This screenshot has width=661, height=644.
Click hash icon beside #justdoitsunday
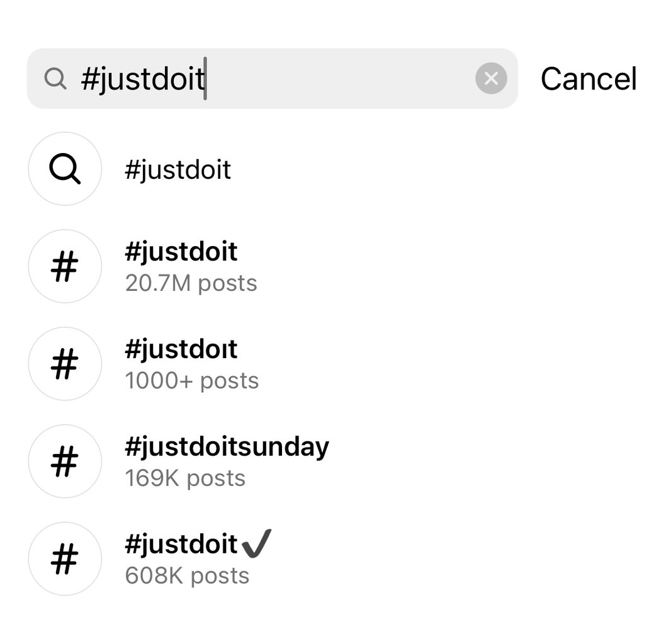pos(65,461)
